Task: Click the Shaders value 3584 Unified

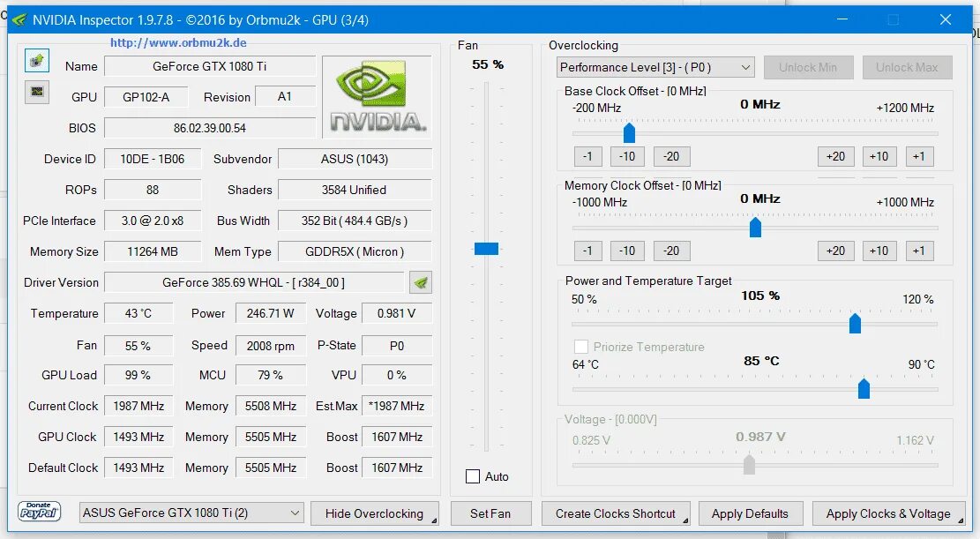Action: click(x=355, y=190)
